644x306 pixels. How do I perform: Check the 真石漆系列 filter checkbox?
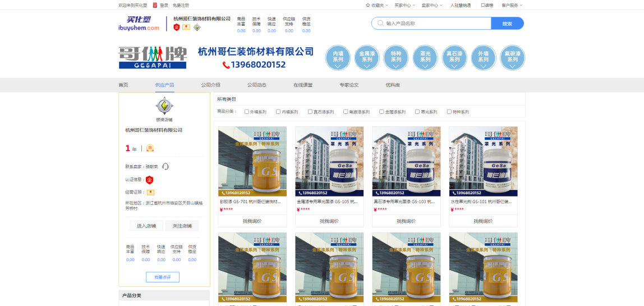310,112
